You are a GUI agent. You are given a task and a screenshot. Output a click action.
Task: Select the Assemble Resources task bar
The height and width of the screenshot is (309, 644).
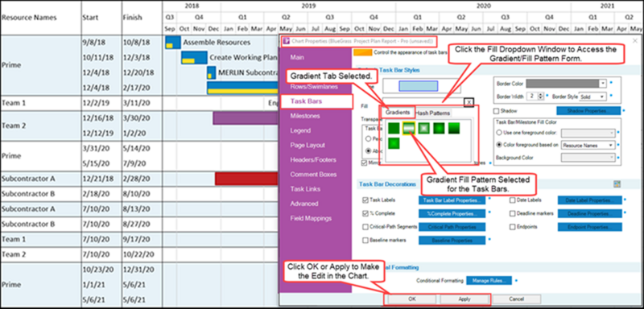point(173,43)
